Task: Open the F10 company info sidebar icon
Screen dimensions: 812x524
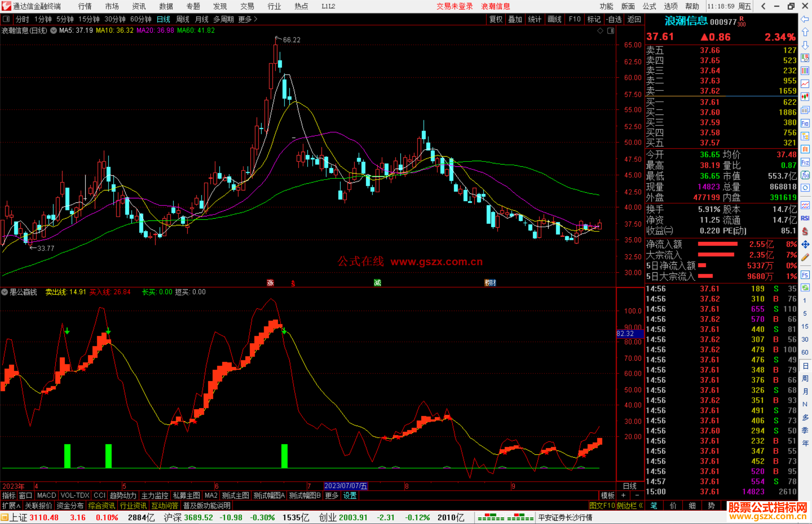Action: tap(805, 123)
